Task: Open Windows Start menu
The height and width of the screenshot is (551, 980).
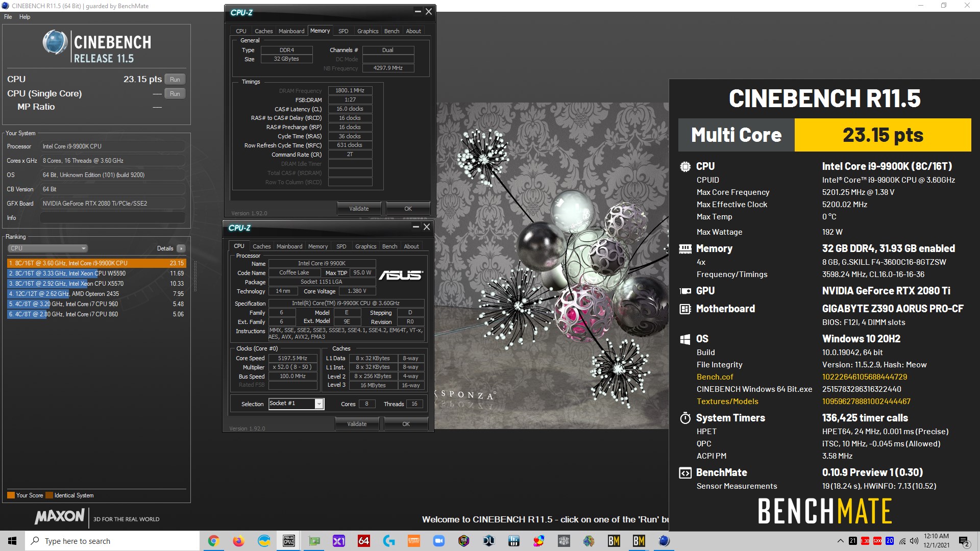Action: [12, 541]
